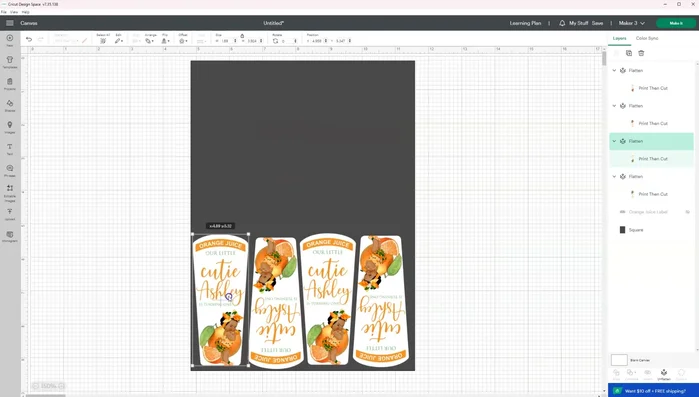The width and height of the screenshot is (699, 397).
Task: Open the Phrases panel
Action: 10,170
